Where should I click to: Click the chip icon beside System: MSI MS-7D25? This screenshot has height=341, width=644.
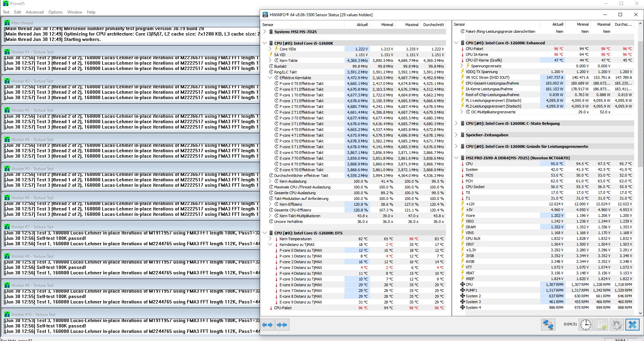(271, 32)
